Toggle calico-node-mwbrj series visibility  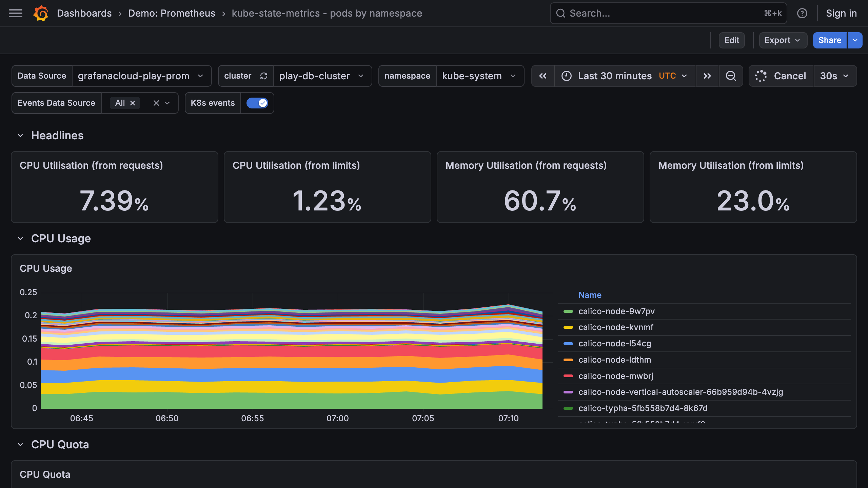pyautogui.click(x=615, y=376)
